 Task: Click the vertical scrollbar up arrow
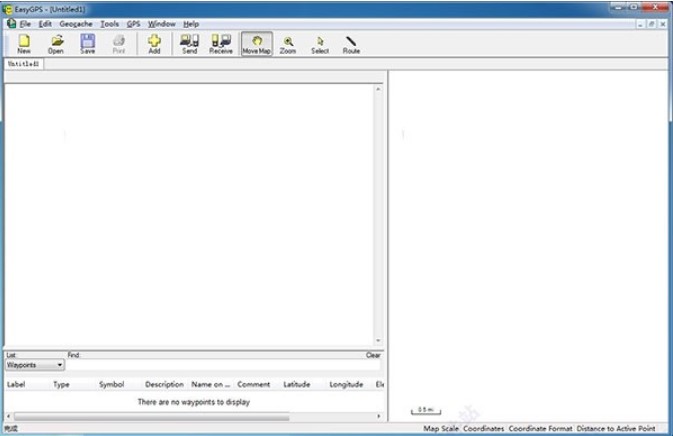tap(378, 89)
